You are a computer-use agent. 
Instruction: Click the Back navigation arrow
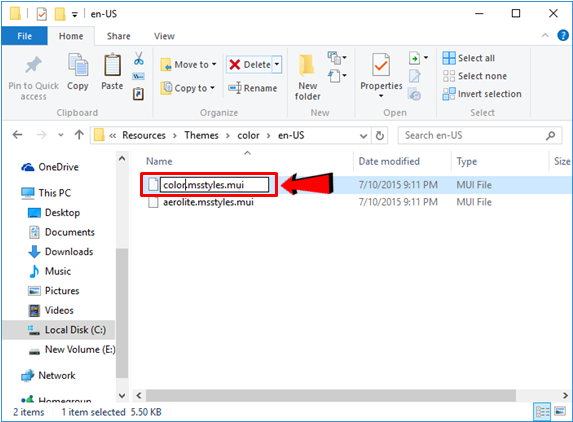click(17, 135)
